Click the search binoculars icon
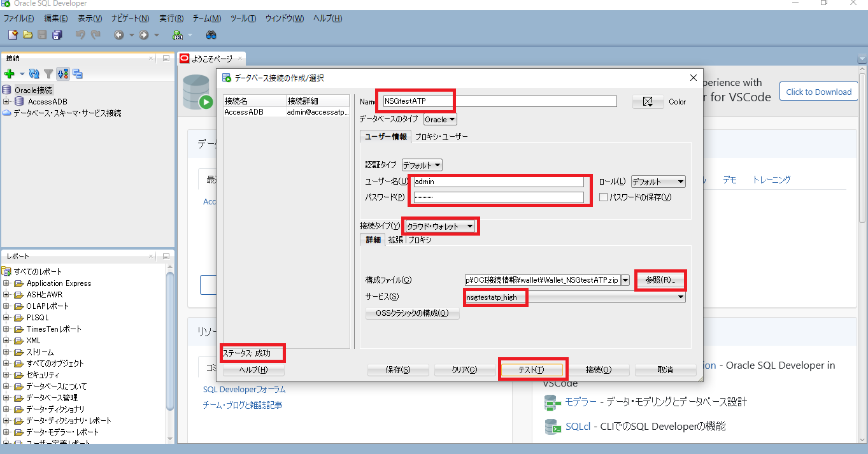868x454 pixels. pyautogui.click(x=210, y=35)
